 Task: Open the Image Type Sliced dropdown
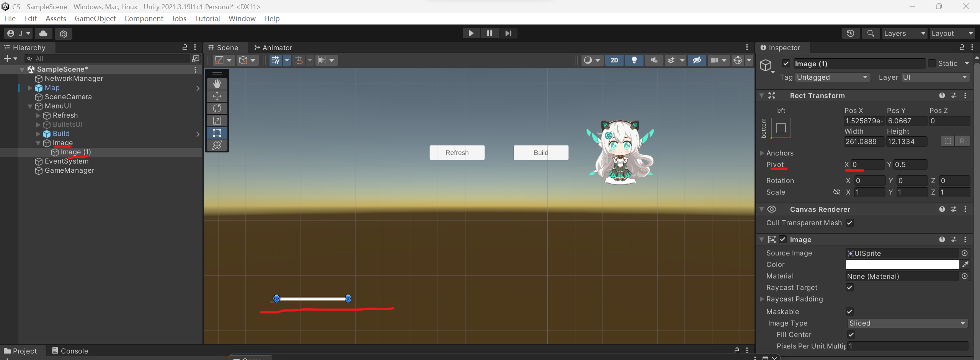pyautogui.click(x=907, y=323)
